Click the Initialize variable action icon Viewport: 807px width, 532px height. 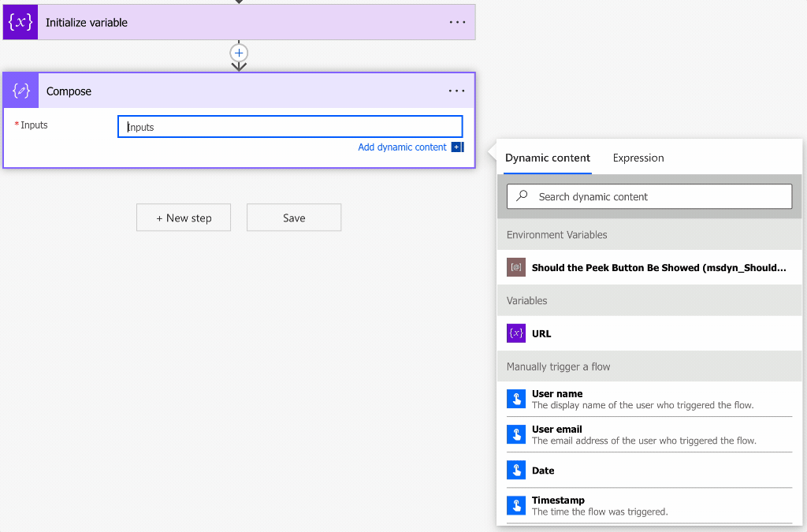coord(20,22)
